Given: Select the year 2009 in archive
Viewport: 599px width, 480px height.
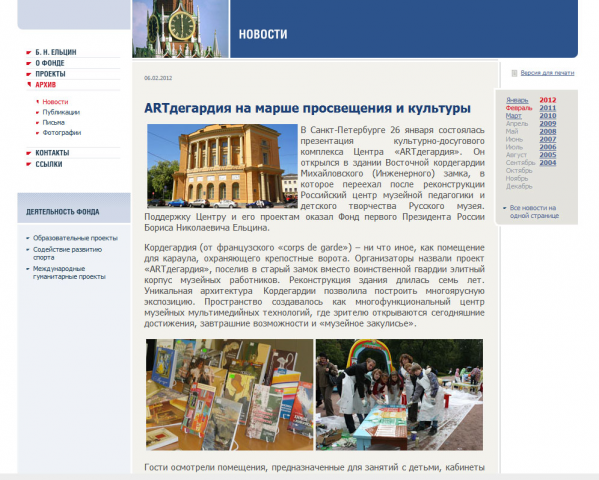Looking at the screenshot, I should tap(548, 124).
